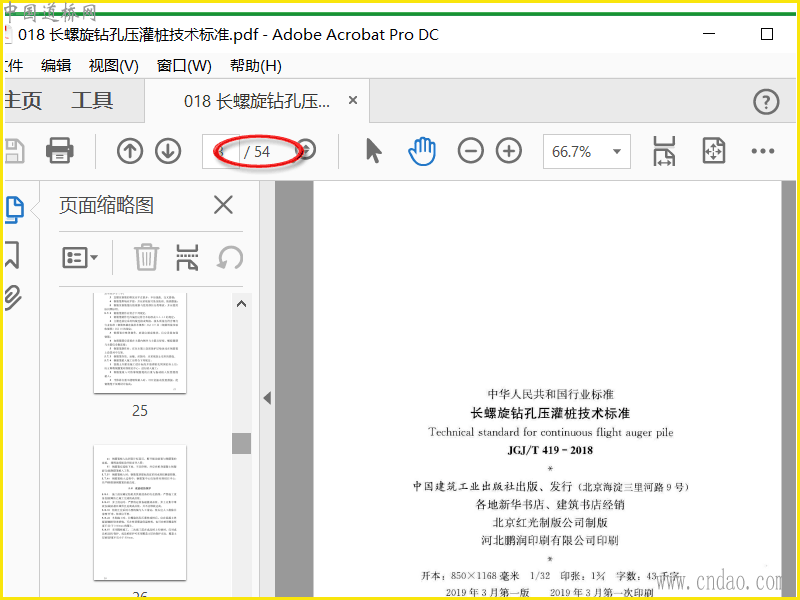Click the Save file icon
Viewport: 800px width, 600px height.
pos(14,151)
